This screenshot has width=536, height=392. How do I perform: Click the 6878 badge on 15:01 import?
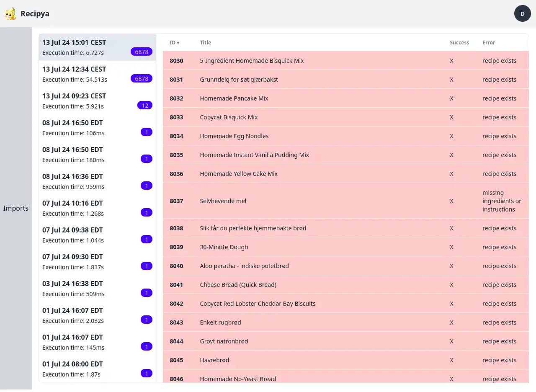[x=142, y=52]
